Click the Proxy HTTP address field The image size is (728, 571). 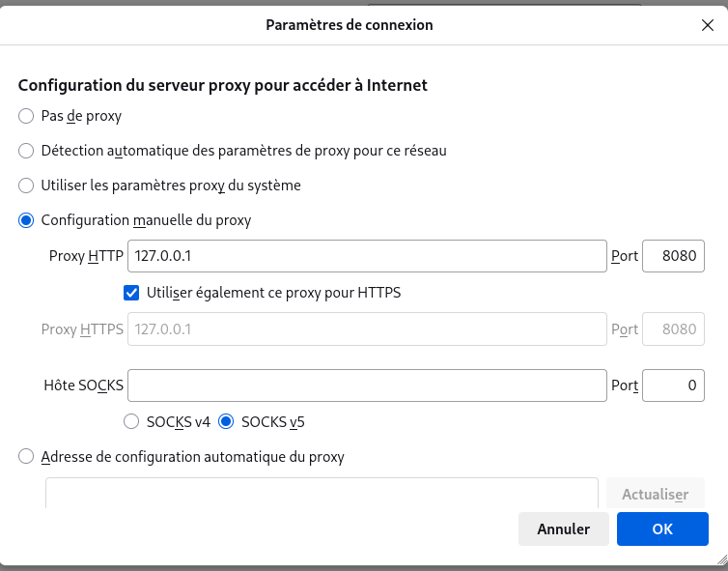(x=367, y=256)
